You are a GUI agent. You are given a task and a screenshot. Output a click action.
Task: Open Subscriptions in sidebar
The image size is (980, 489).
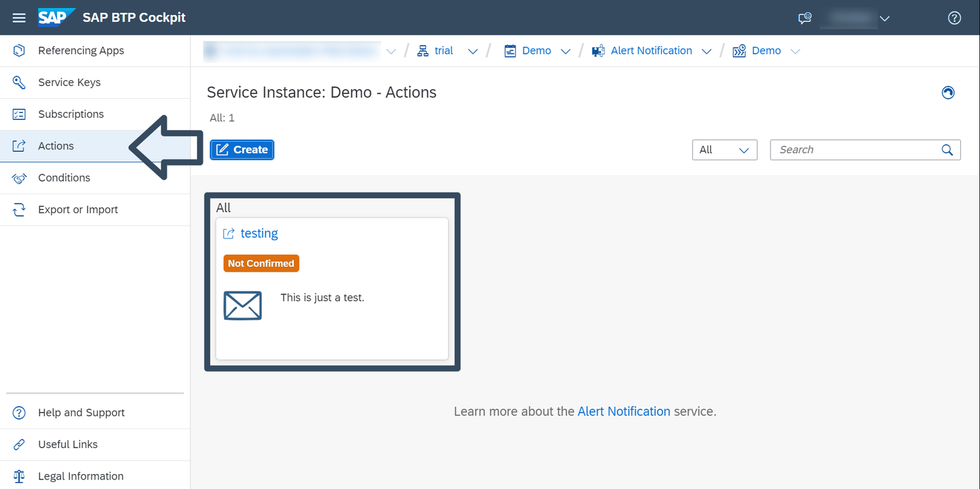coord(95,114)
